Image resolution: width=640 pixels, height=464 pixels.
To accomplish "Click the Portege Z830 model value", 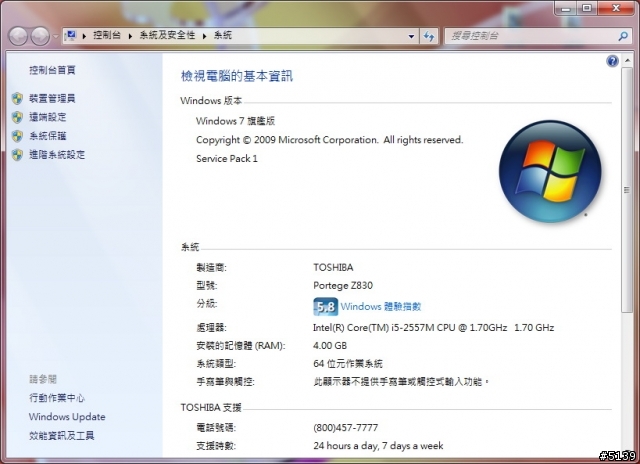I will [x=343, y=286].
